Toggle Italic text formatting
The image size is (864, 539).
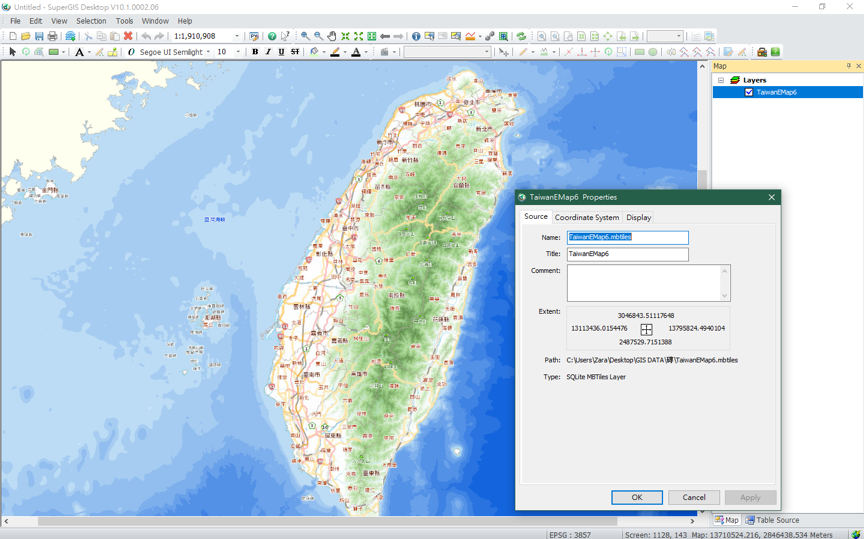pyautogui.click(x=268, y=52)
